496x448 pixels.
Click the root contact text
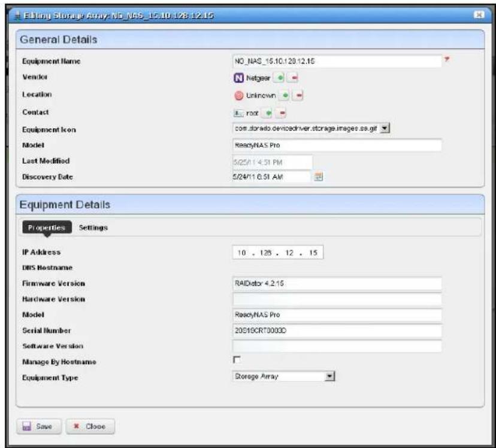252,113
